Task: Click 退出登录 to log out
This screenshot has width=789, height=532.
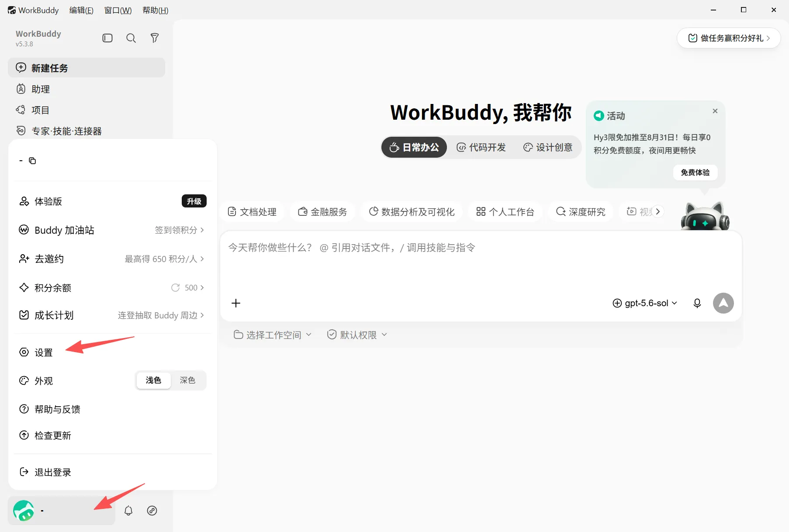Action: click(113, 472)
